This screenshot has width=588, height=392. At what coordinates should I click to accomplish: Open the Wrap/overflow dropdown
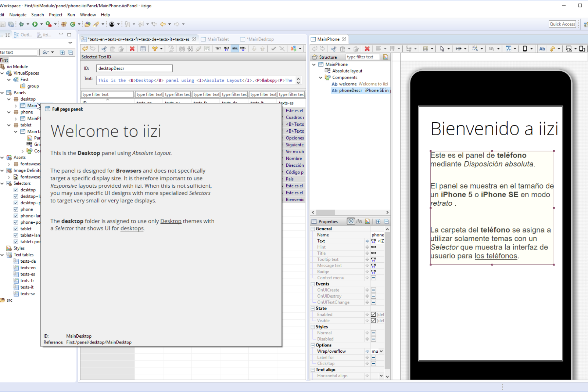pos(381,351)
